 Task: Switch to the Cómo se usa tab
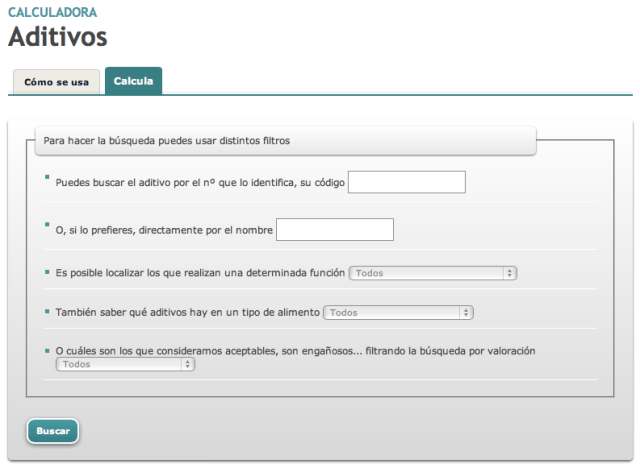pos(56,82)
